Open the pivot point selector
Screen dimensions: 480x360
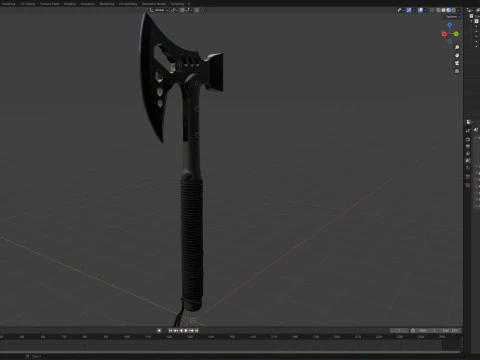(x=174, y=10)
